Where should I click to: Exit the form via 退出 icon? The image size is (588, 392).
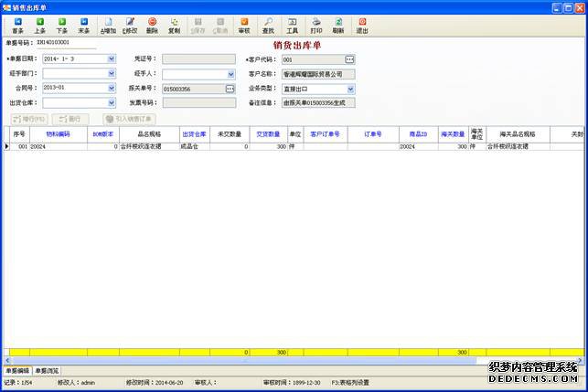pyautogui.click(x=363, y=25)
